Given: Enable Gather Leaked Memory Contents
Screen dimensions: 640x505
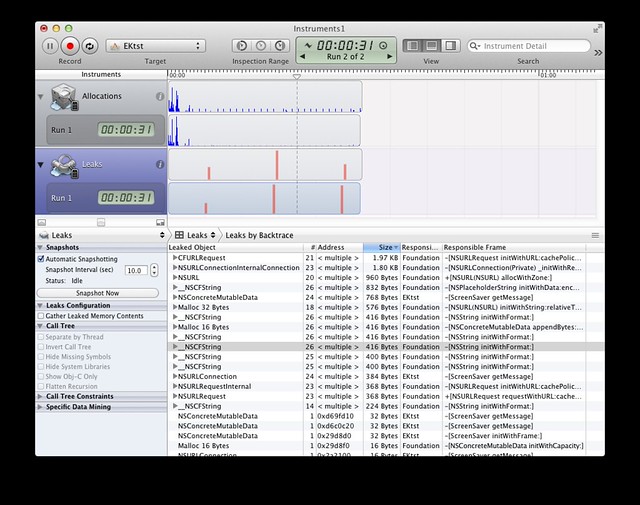Looking at the screenshot, I should pos(41,316).
